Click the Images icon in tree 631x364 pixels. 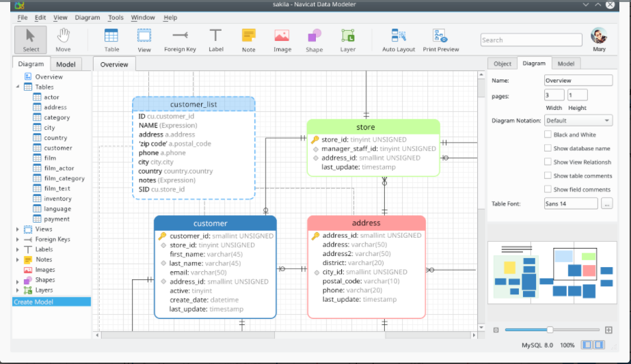(28, 270)
